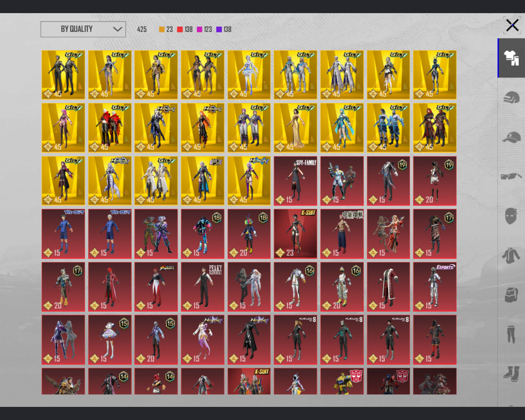Close the inventory with the X button
The image size is (525, 420).
click(512, 25)
